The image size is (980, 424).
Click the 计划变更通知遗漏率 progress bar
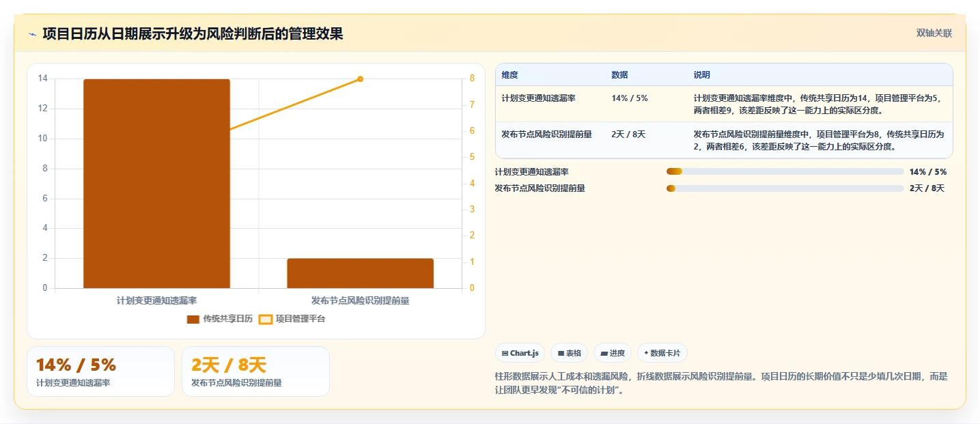click(x=785, y=171)
